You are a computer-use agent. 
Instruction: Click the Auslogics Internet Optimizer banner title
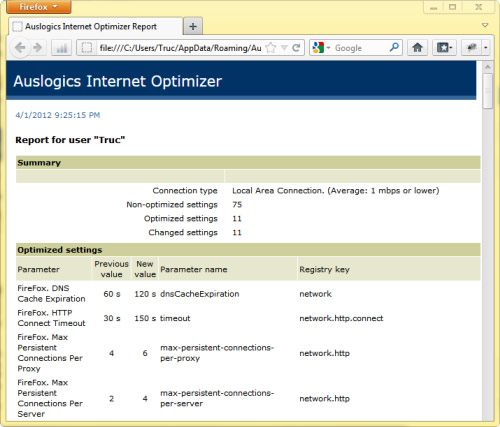[118, 81]
